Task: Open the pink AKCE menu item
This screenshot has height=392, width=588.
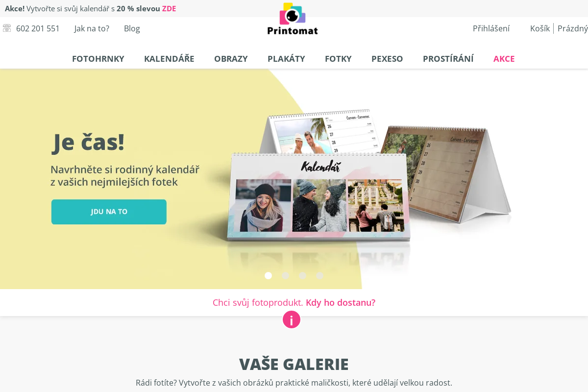Action: (x=504, y=59)
